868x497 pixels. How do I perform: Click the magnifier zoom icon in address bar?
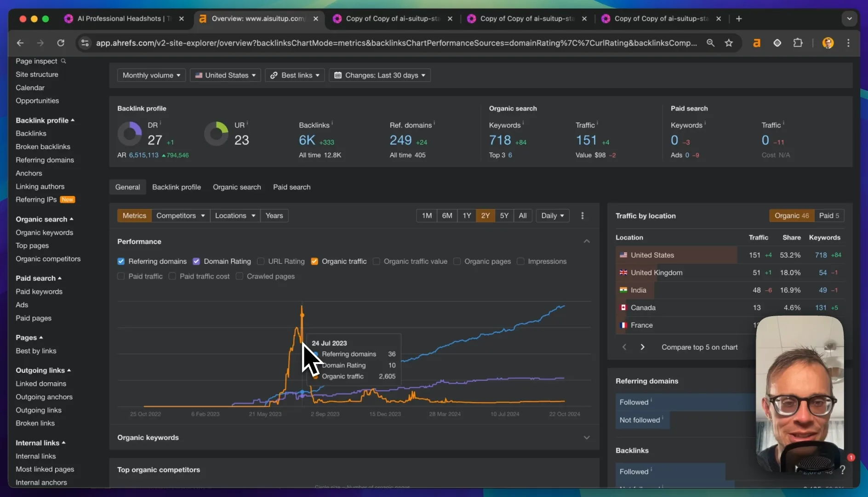(710, 43)
